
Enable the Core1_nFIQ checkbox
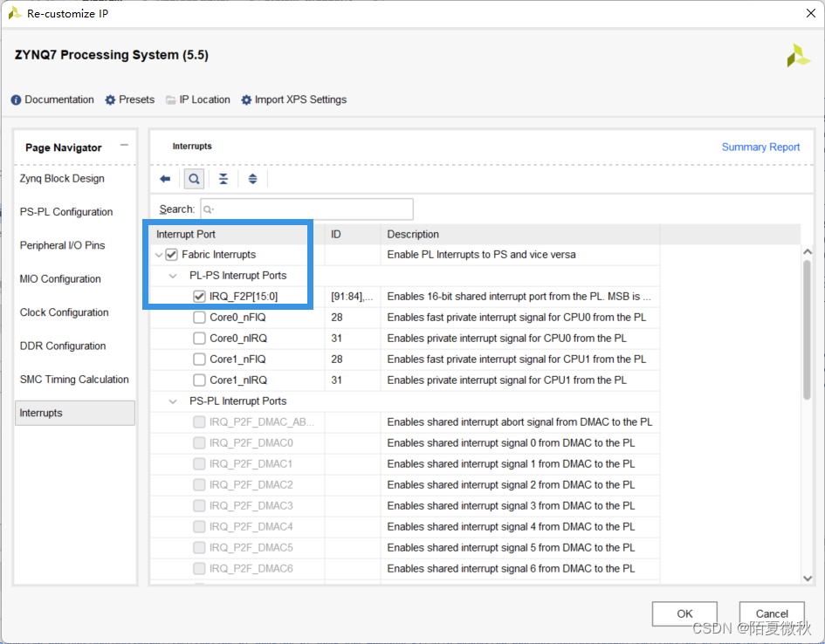pyautogui.click(x=199, y=360)
